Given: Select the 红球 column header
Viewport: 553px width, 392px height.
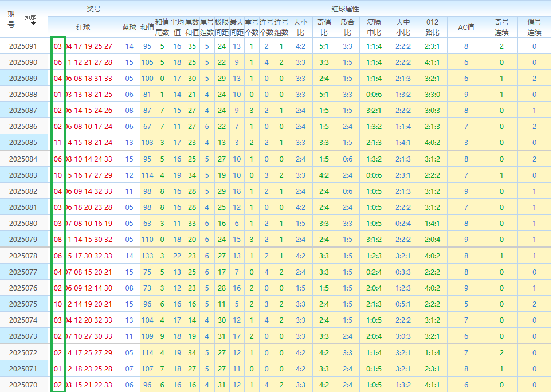Looking at the screenshot, I should tap(83, 27).
